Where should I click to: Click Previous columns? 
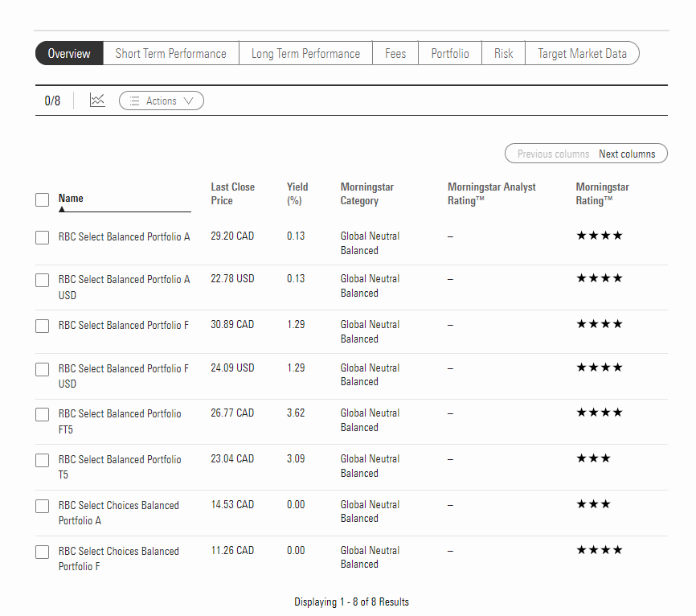(553, 154)
